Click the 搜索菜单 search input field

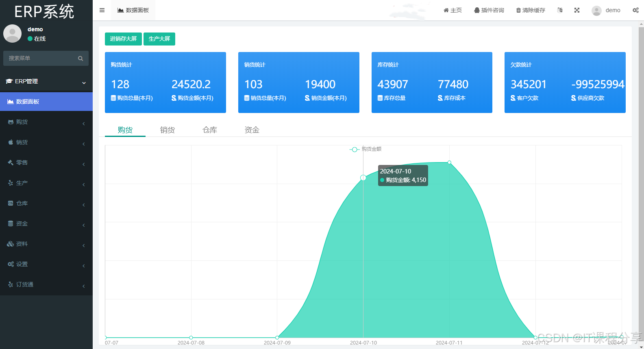coord(41,59)
